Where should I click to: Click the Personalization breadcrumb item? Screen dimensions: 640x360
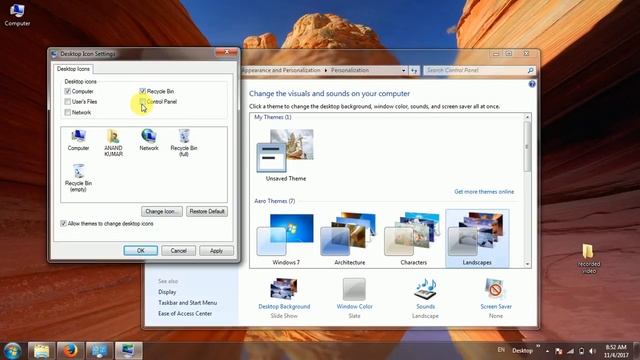(350, 70)
